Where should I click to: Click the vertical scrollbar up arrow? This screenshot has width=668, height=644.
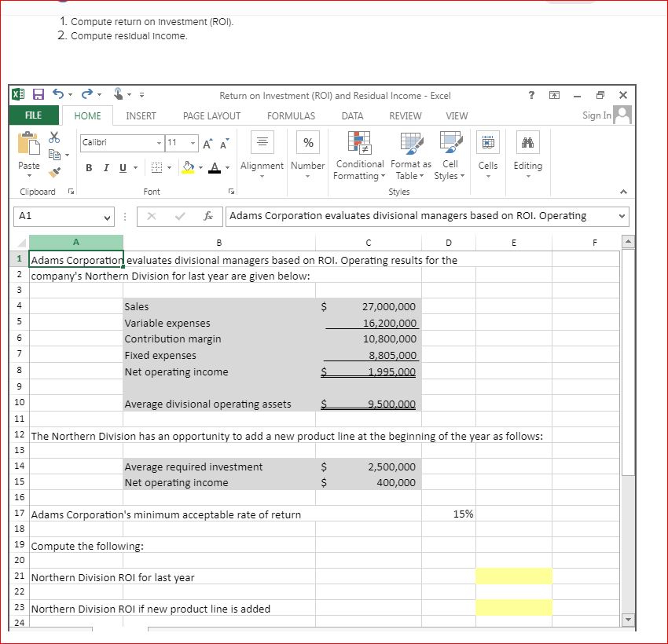[x=628, y=242]
